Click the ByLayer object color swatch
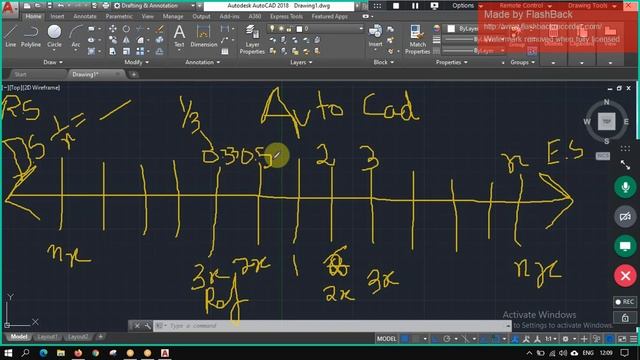 click(x=451, y=29)
